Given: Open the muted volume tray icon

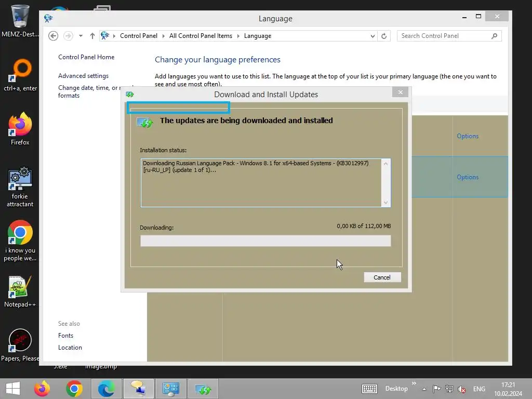Looking at the screenshot, I should (x=462, y=389).
